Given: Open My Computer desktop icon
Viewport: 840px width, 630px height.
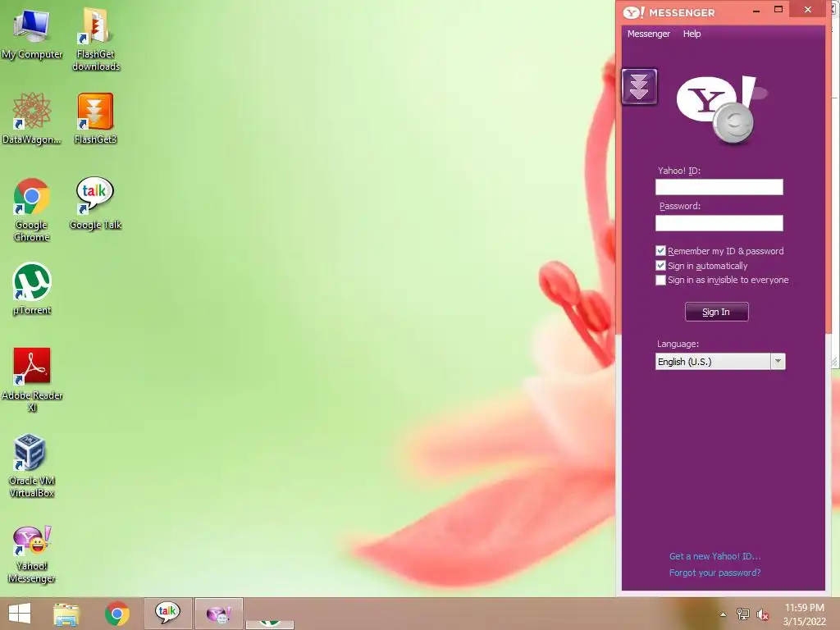Looking at the screenshot, I should pyautogui.click(x=32, y=33).
